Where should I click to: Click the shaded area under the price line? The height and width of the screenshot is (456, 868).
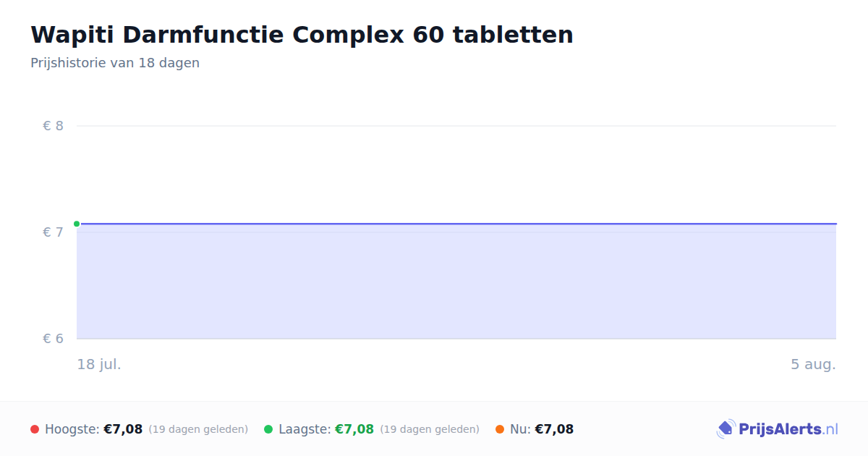point(456,282)
